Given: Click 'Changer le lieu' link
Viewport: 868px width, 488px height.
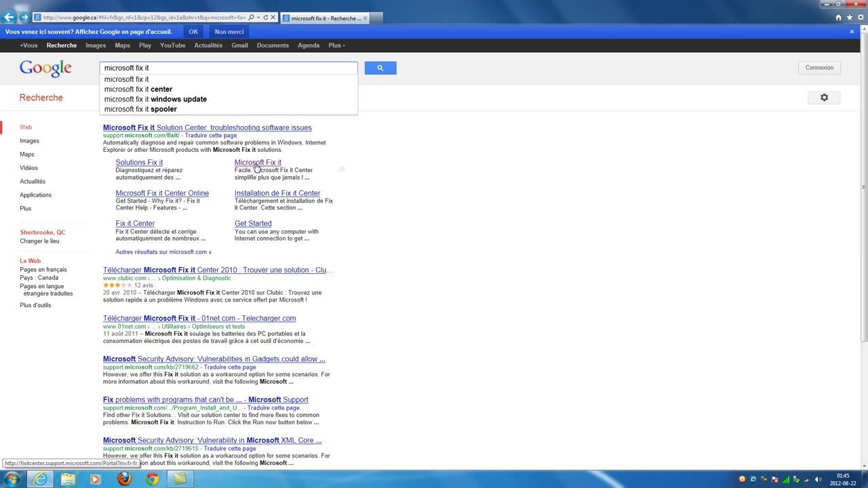Looking at the screenshot, I should point(39,241).
